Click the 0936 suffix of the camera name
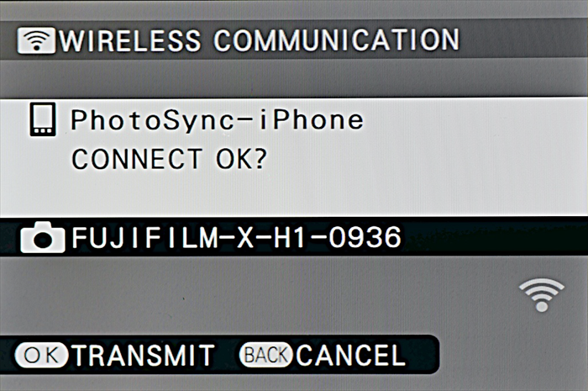The width and height of the screenshot is (588, 391). pyautogui.click(x=365, y=237)
